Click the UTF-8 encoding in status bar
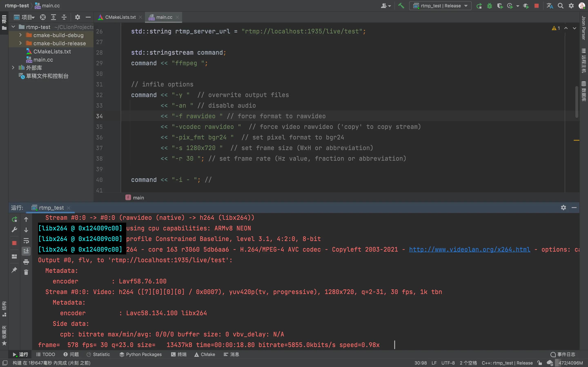Viewport: 588px width, 367px height. coord(448,363)
